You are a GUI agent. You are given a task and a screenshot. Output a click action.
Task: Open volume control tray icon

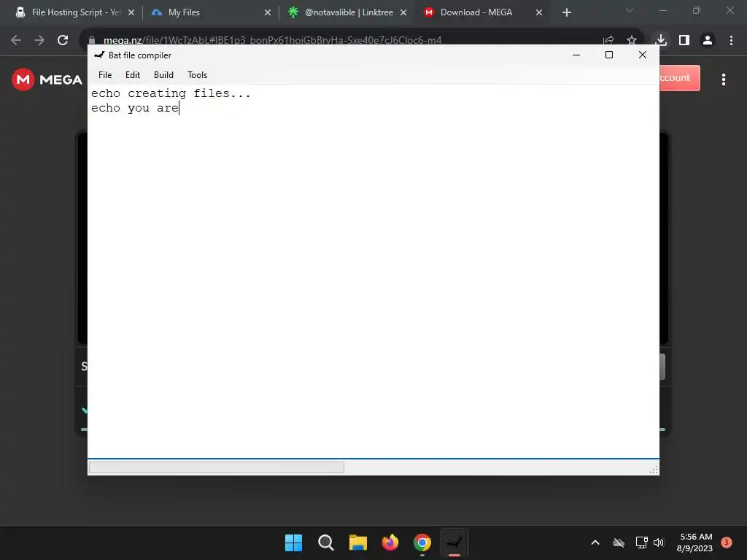pyautogui.click(x=659, y=542)
